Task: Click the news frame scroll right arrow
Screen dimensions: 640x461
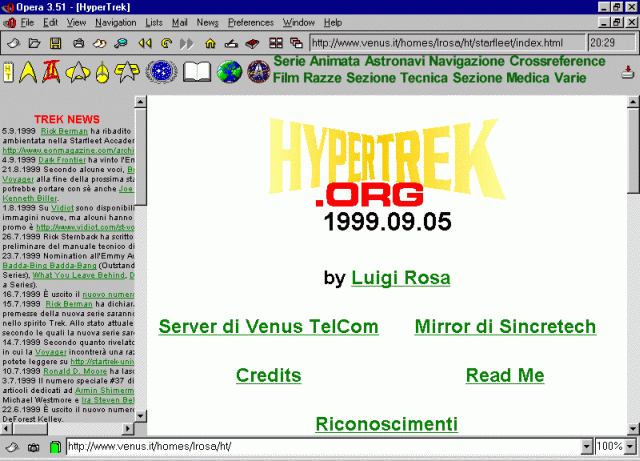Action: click(128, 429)
